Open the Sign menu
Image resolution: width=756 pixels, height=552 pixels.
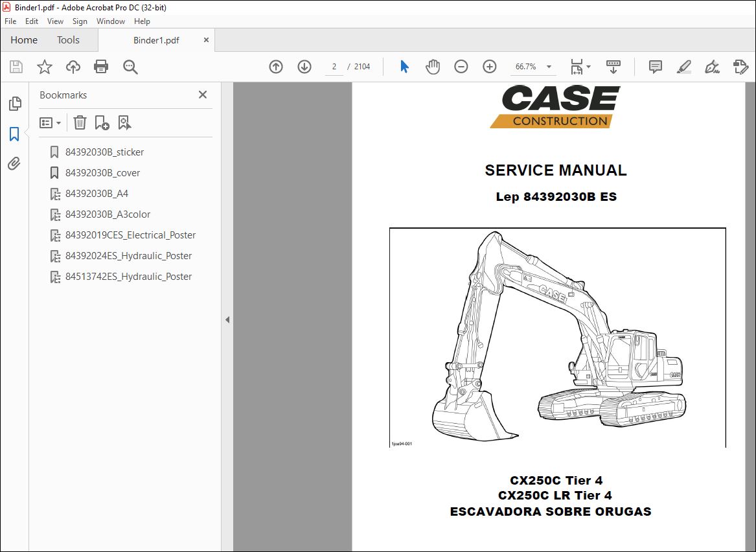[x=80, y=21]
